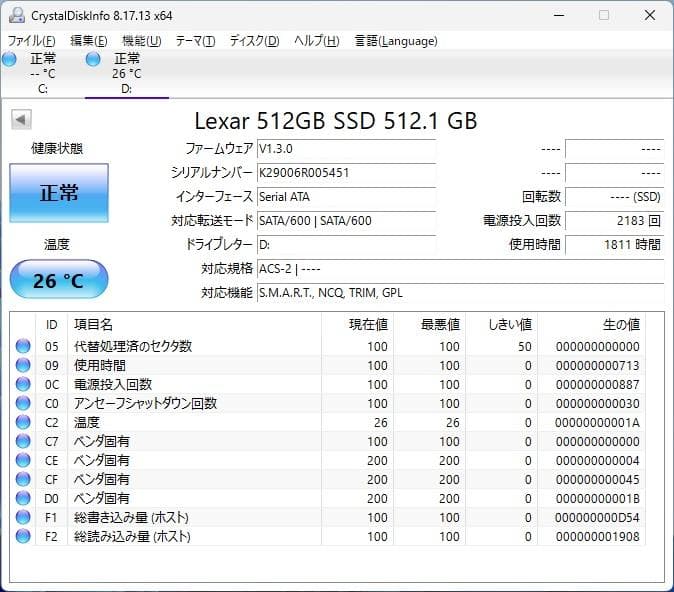
Task: Click the 26 °C temperature button
Action: coord(59,279)
